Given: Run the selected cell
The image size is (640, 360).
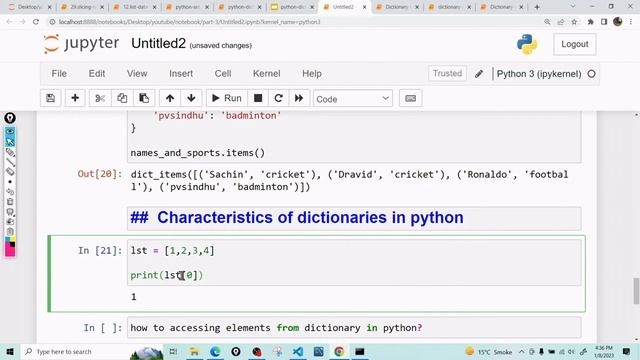Looking at the screenshot, I should (x=227, y=98).
